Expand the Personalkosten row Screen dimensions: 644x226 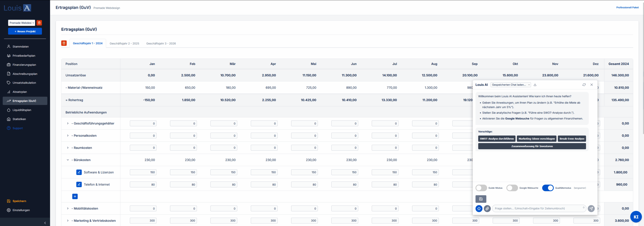tap(68, 136)
